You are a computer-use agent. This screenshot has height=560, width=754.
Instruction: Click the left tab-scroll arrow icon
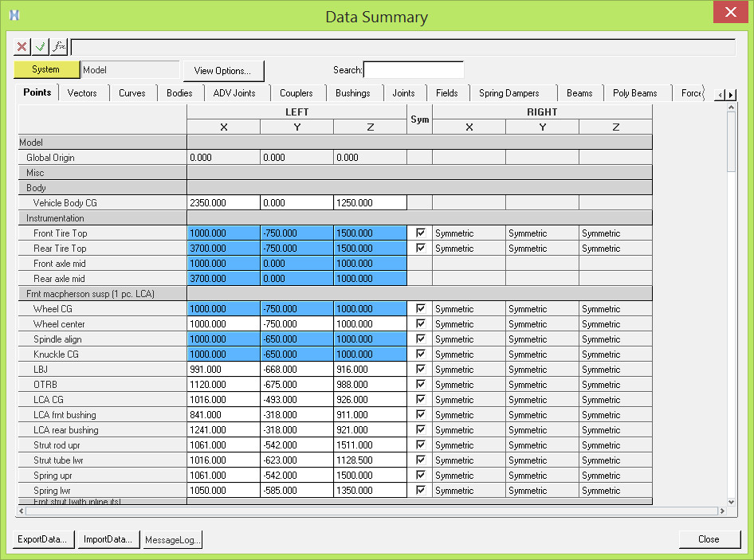721,93
